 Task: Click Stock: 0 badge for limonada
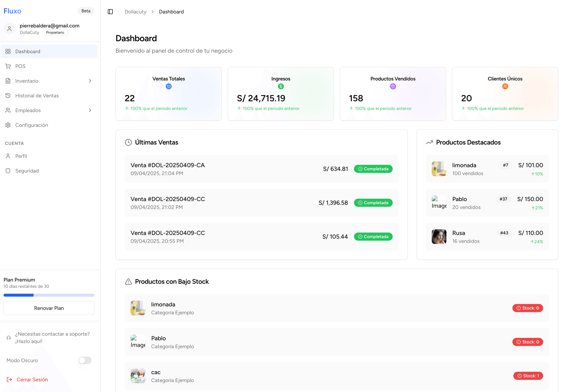(x=528, y=308)
